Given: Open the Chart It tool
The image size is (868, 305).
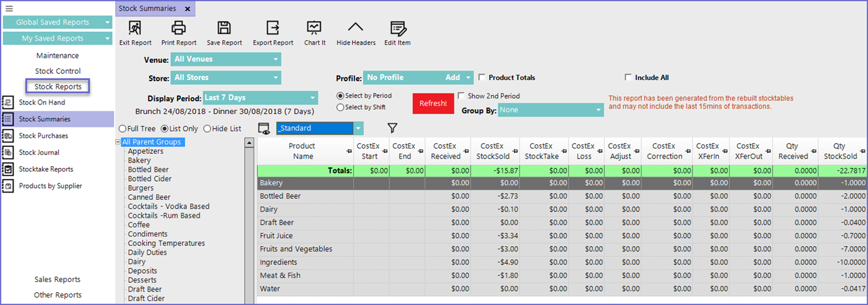Looking at the screenshot, I should (314, 28).
